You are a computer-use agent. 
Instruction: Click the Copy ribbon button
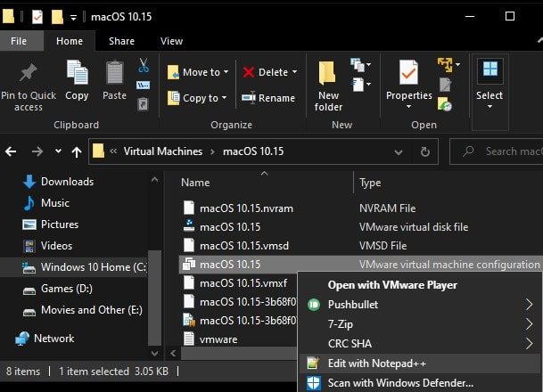[77, 80]
